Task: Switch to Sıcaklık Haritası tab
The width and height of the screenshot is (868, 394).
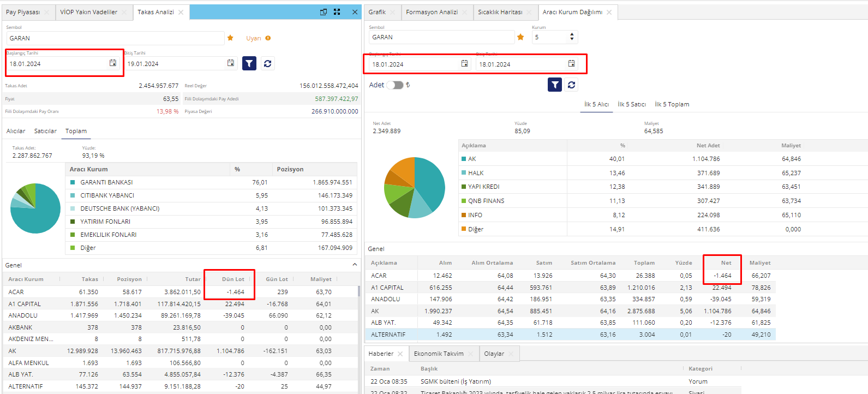Action: [x=500, y=12]
